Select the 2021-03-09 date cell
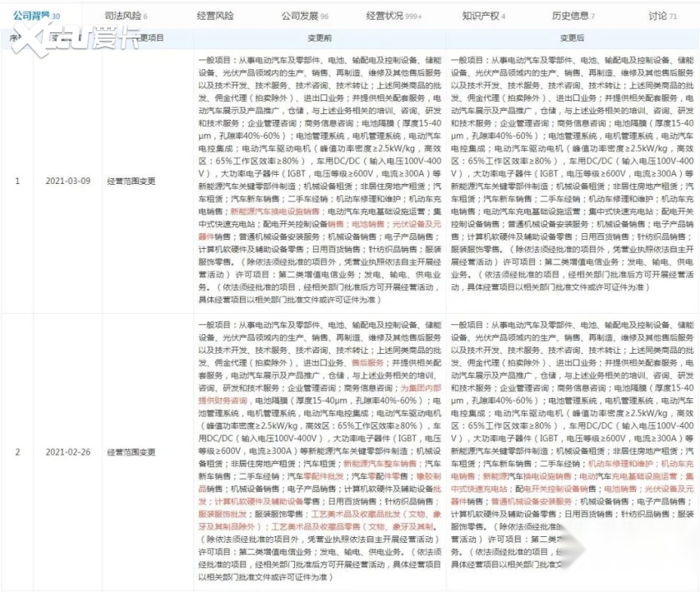Image resolution: width=700 pixels, height=592 pixels. (x=67, y=181)
